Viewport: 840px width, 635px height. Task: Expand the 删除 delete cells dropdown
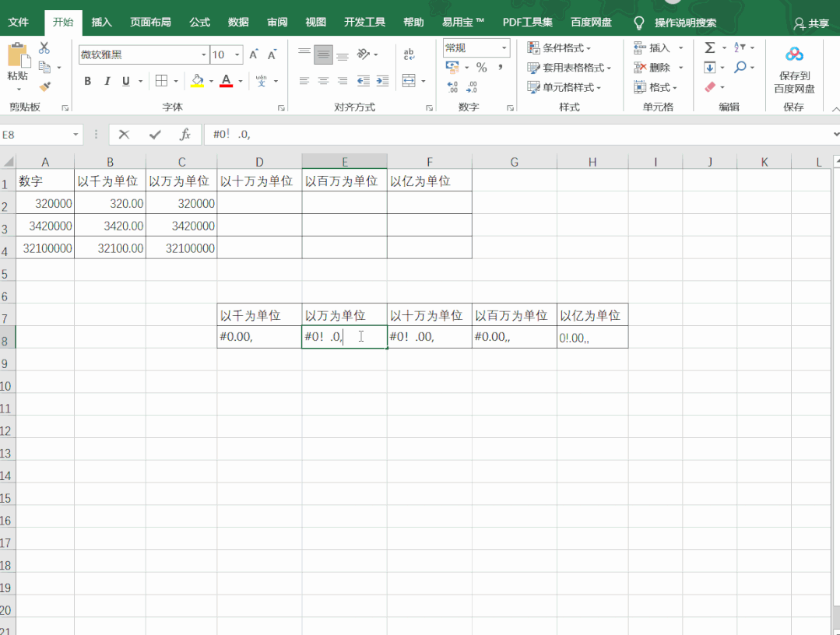pyautogui.click(x=681, y=68)
